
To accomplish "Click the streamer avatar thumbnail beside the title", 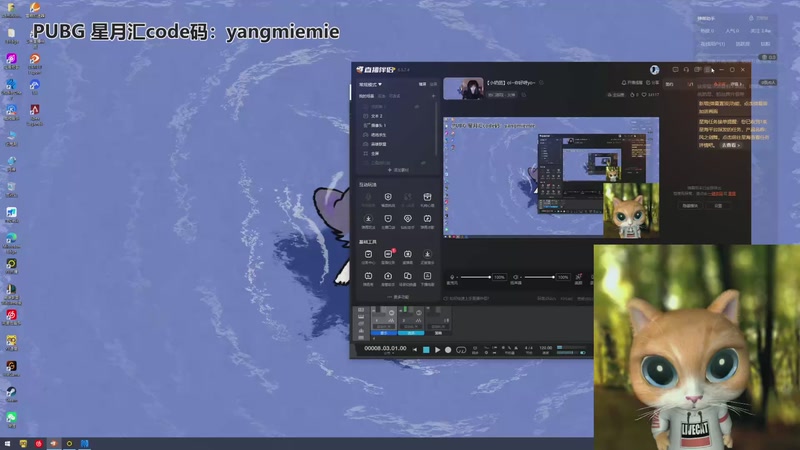I will pyautogui.click(x=463, y=88).
